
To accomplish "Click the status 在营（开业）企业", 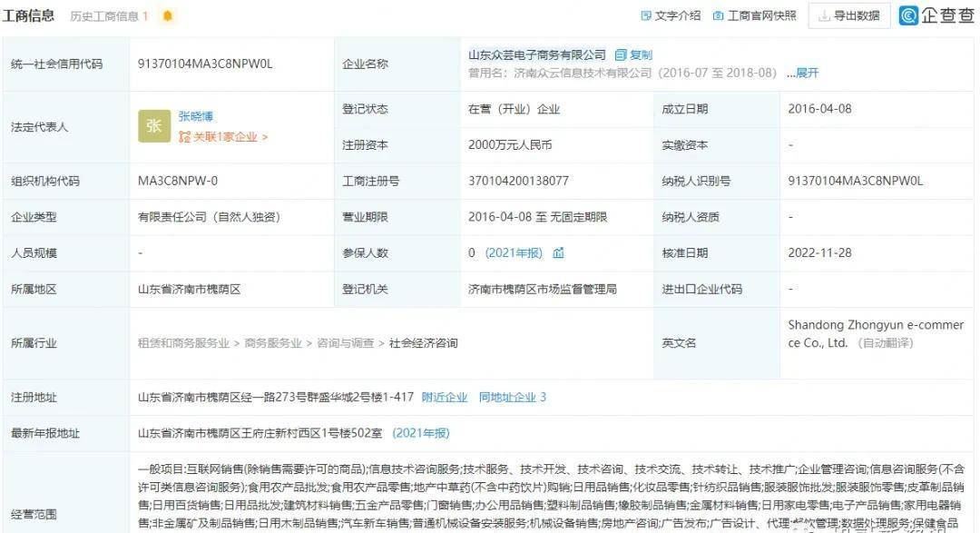I will pos(514,109).
